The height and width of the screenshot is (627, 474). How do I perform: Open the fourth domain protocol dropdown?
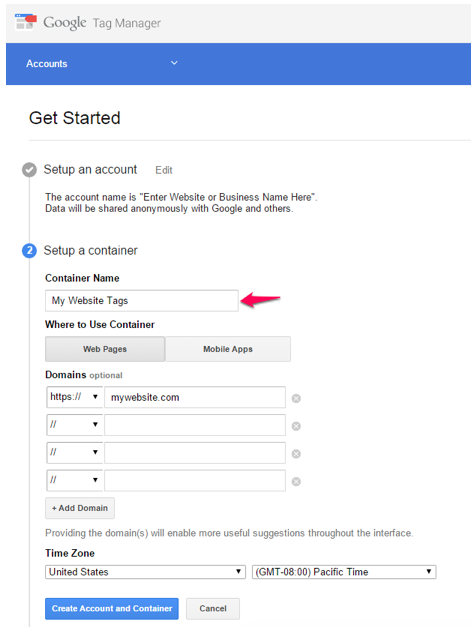pyautogui.click(x=74, y=480)
